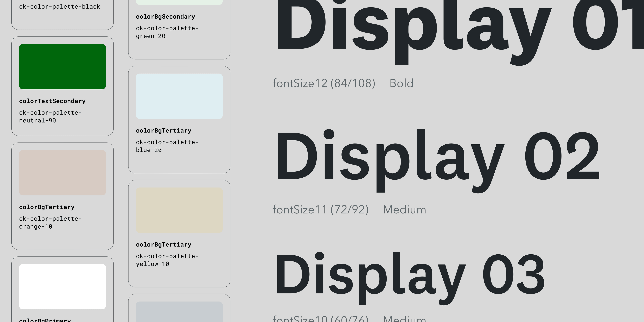644x322 pixels.
Task: Select the Display 01 heading specimen
Action: click(x=450, y=28)
